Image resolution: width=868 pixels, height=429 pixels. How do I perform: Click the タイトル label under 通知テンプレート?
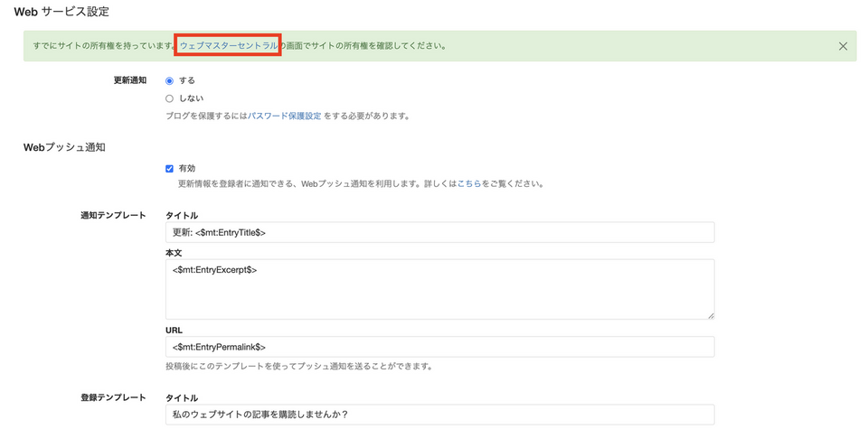point(182,216)
